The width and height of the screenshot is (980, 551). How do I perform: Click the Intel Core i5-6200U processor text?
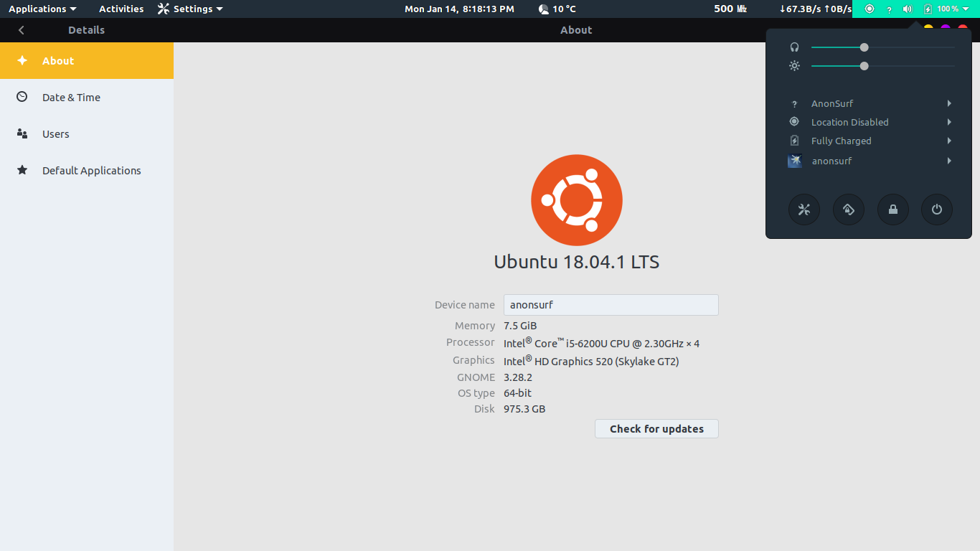click(601, 343)
